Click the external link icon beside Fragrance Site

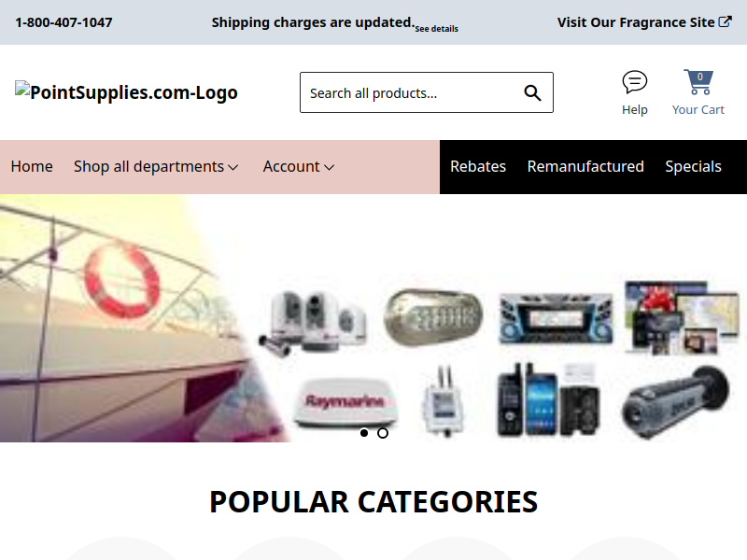tap(725, 21)
